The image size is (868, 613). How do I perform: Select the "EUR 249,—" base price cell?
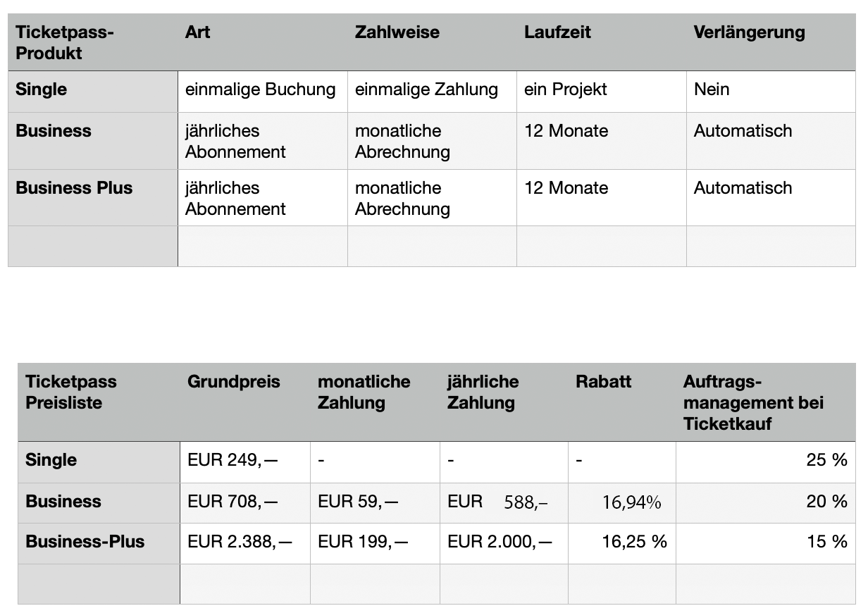232,461
